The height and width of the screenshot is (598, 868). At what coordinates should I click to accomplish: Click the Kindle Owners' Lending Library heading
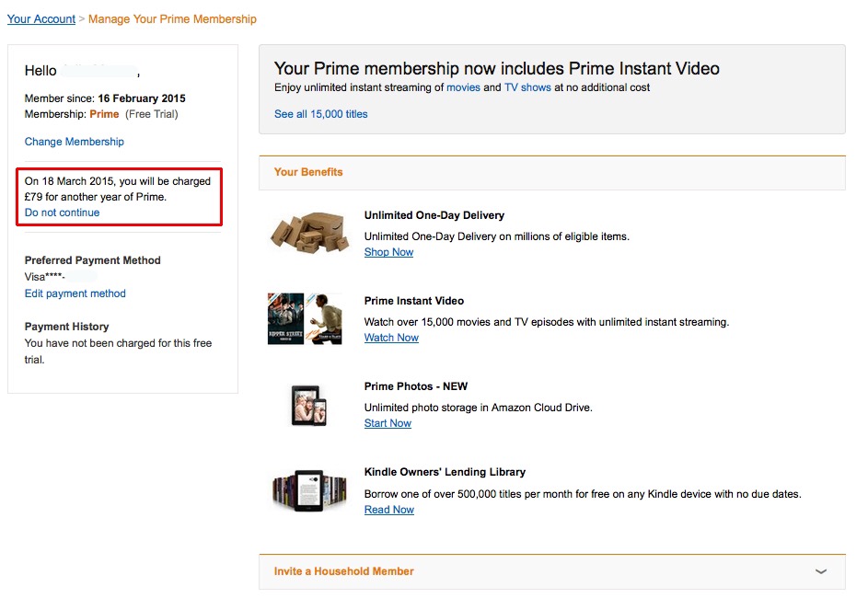445,472
